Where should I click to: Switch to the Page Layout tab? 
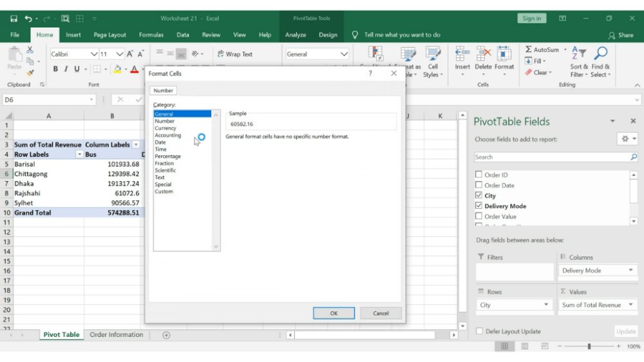click(109, 35)
